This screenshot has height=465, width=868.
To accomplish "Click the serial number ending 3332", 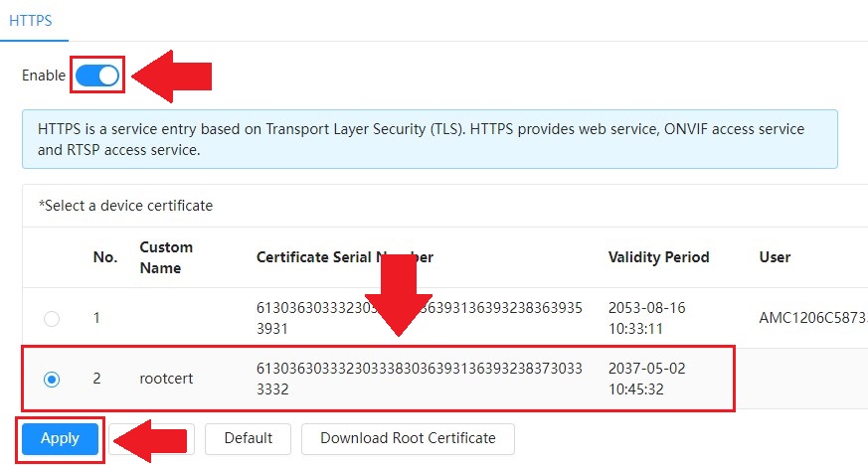I will coord(419,379).
